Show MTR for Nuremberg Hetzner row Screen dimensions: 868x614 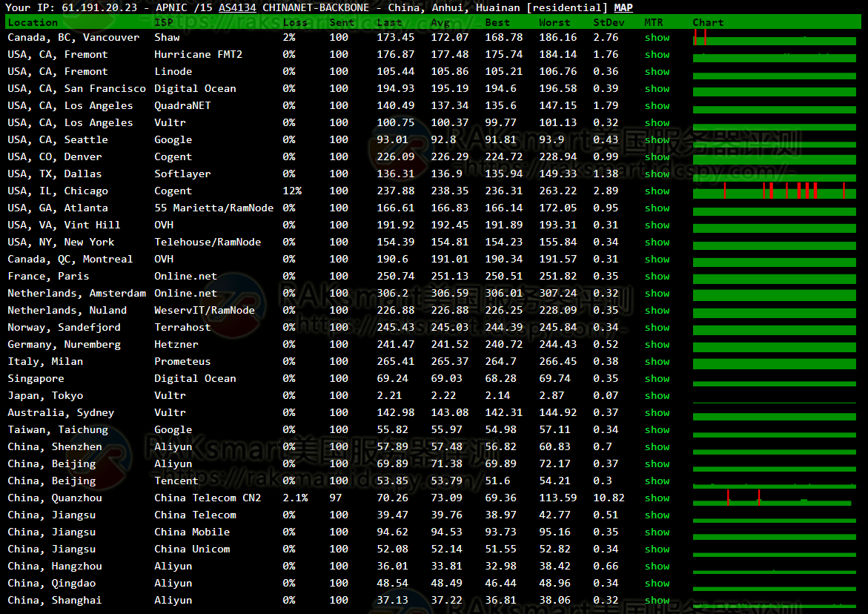tap(657, 344)
